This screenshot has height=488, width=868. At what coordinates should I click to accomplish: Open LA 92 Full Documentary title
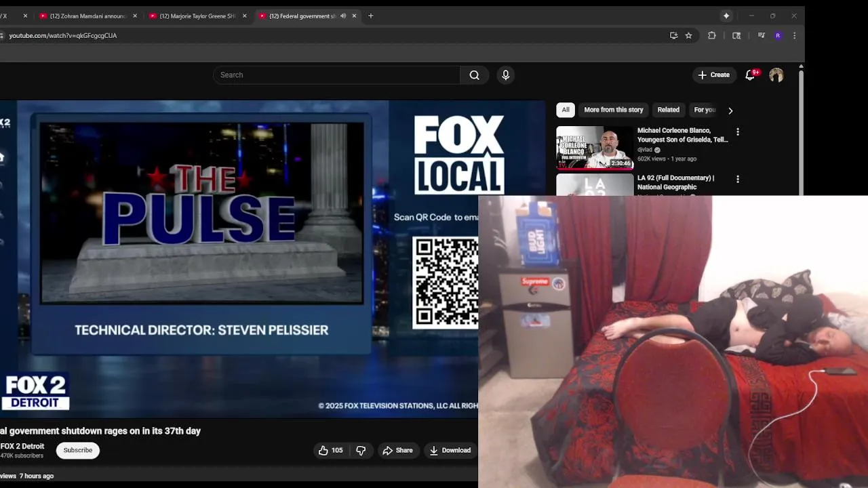[675, 182]
